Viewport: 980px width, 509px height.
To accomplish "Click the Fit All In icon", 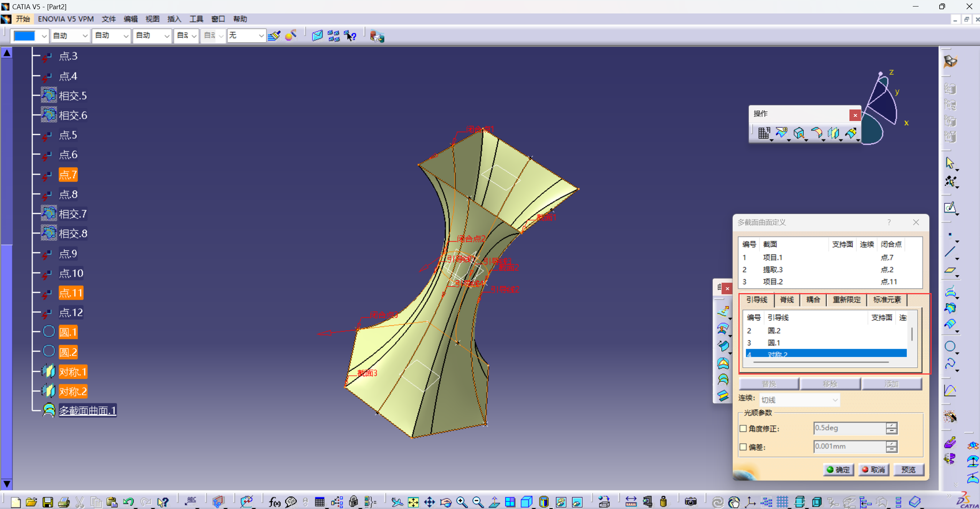I will [413, 502].
